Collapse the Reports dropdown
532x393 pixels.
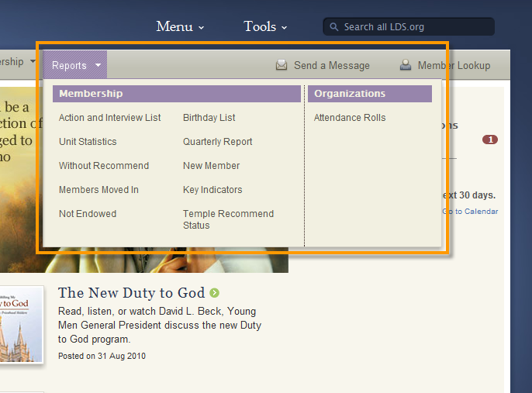(x=75, y=65)
